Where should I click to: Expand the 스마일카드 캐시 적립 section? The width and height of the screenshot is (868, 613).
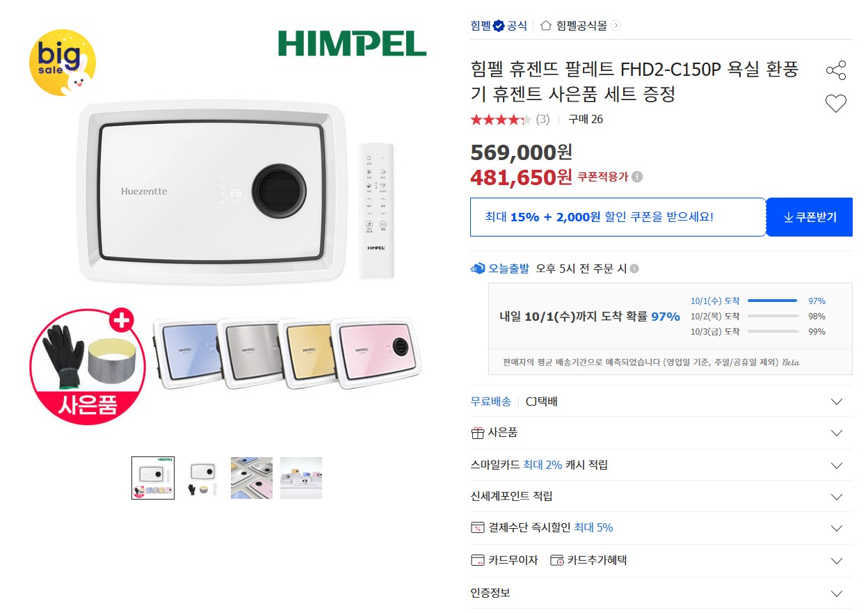[x=661, y=465]
